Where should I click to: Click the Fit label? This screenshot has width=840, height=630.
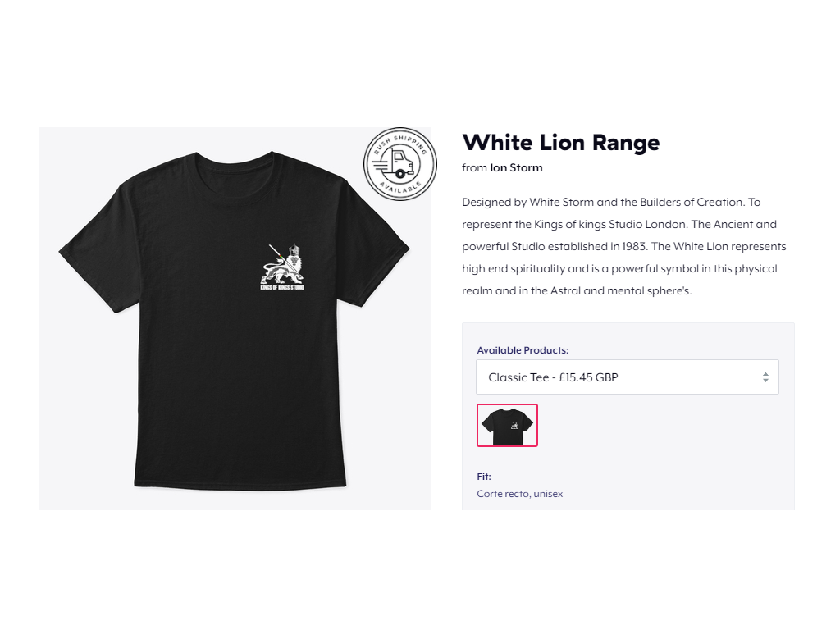(484, 477)
